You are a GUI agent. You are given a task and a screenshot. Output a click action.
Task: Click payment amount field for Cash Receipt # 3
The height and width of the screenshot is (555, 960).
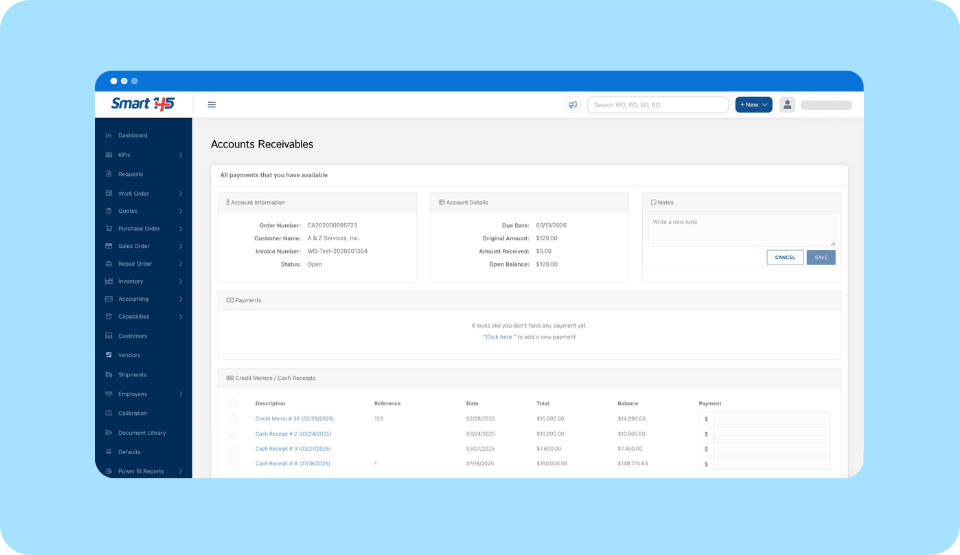coord(771,448)
